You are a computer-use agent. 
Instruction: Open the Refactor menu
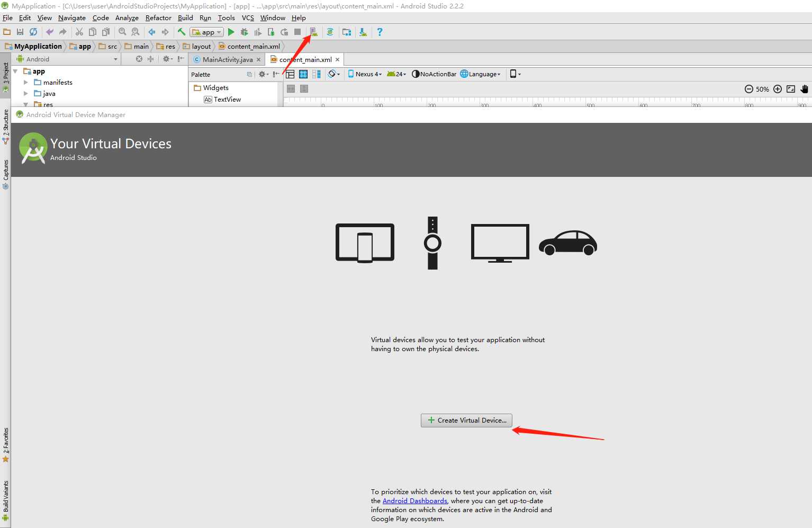pyautogui.click(x=158, y=17)
